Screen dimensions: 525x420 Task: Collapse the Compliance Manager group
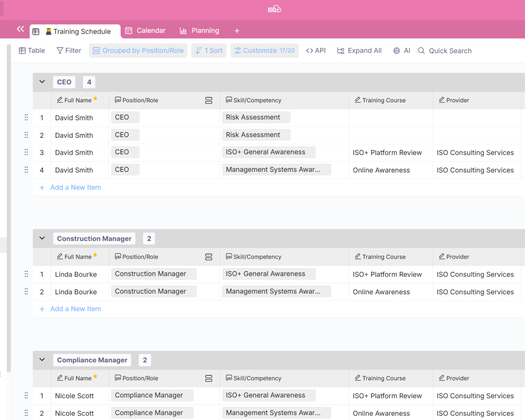point(42,360)
